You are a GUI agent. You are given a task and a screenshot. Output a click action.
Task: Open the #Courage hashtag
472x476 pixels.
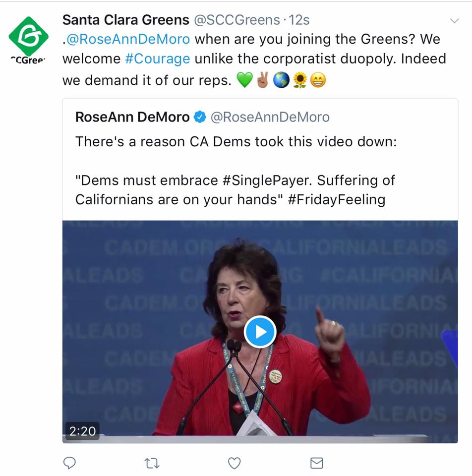click(158, 59)
